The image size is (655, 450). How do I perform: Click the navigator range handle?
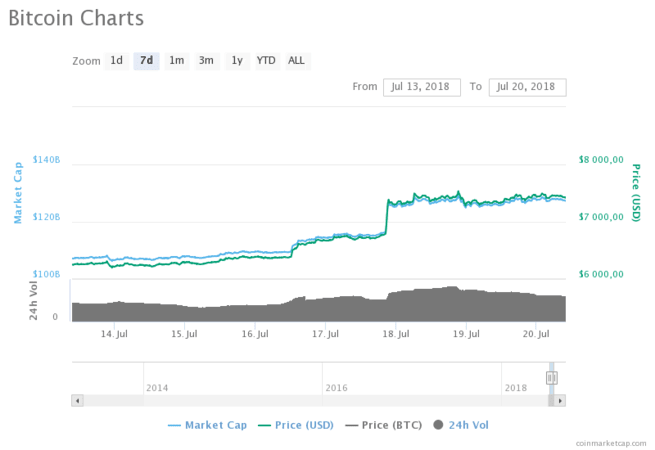551,378
